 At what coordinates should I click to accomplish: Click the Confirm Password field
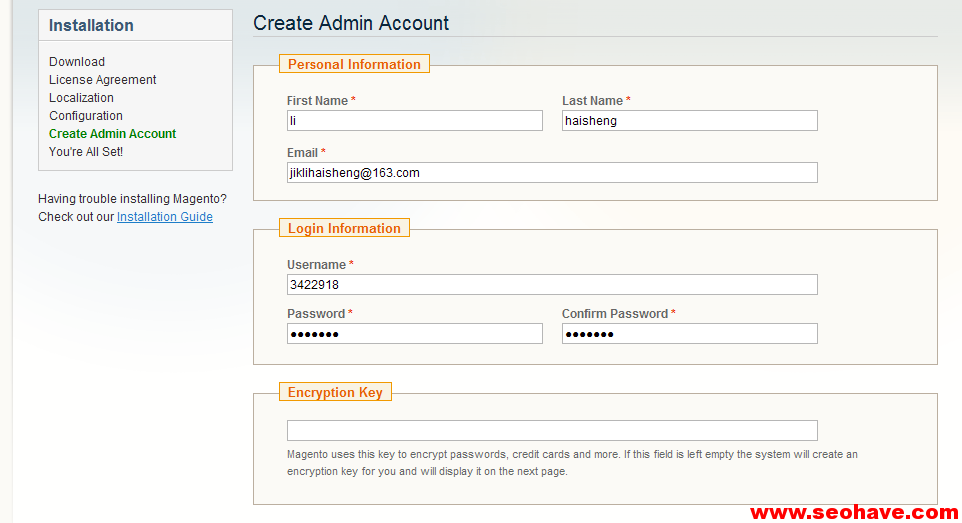(x=690, y=334)
